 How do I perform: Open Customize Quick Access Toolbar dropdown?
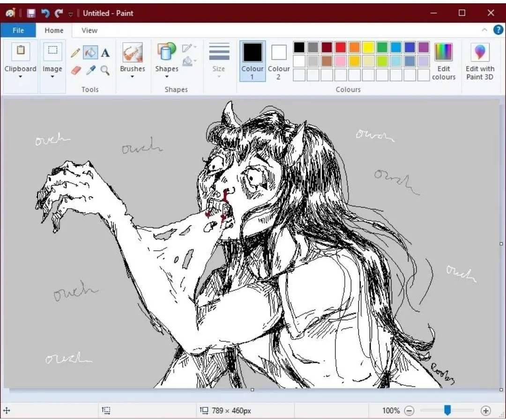coord(71,14)
